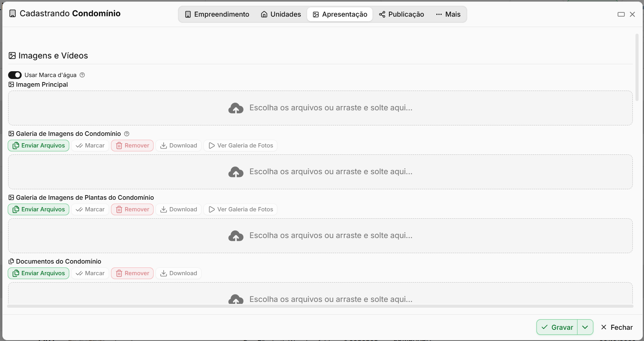Click Marcar in Galeria de Plantas toolbar
This screenshot has height=341, width=644.
[90, 209]
